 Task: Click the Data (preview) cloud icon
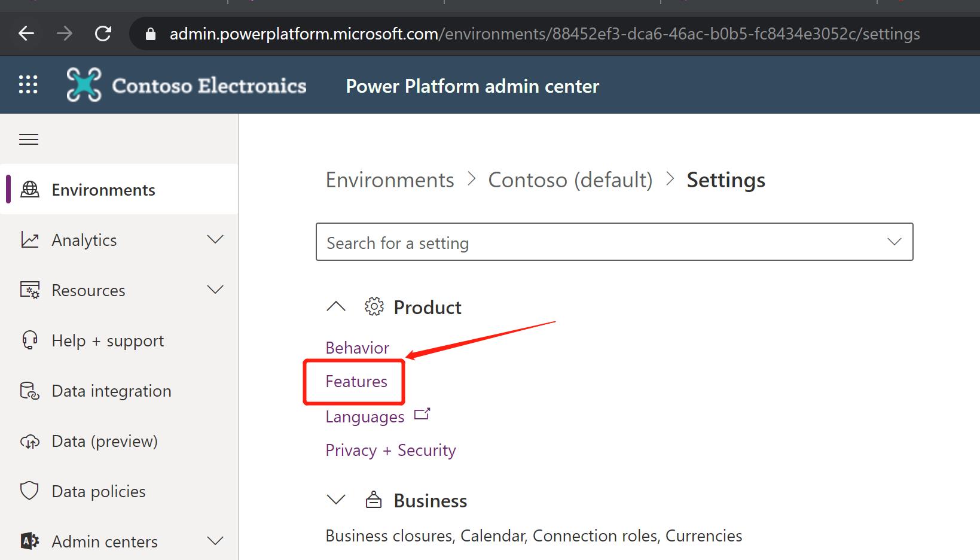point(30,442)
